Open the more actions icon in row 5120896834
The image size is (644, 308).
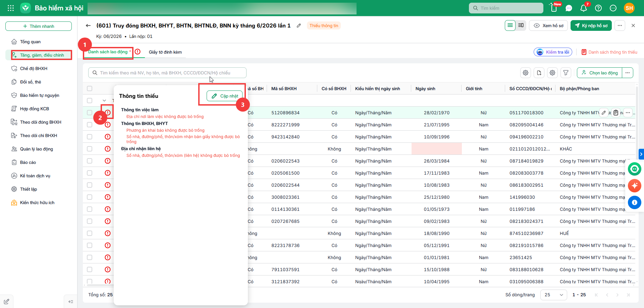(x=628, y=113)
